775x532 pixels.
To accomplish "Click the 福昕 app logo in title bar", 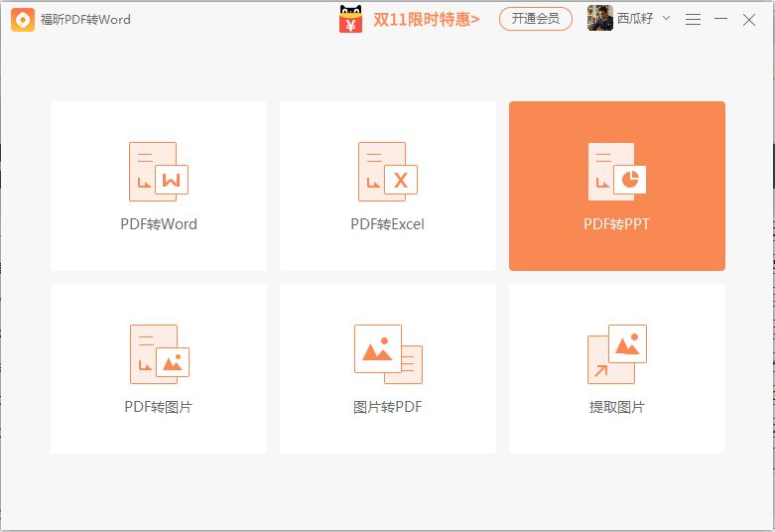I will pos(23,19).
